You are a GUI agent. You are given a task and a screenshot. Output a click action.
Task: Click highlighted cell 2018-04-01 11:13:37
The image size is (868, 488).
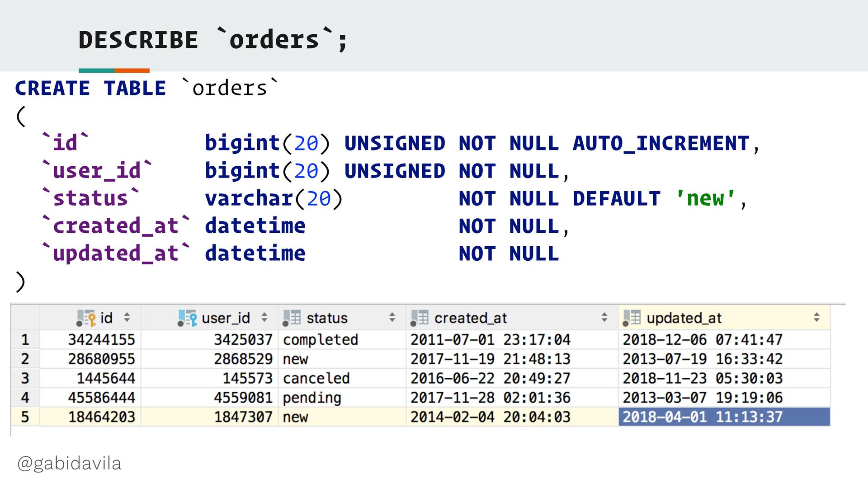[x=724, y=417]
